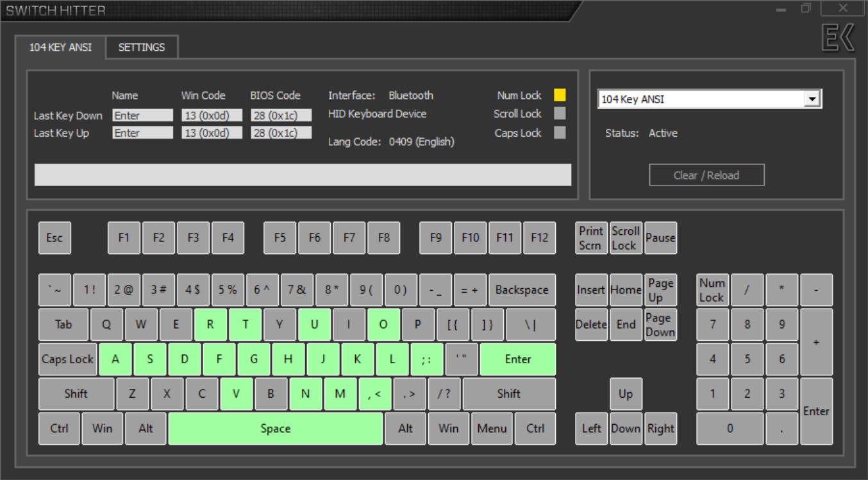Click the Scroll Lock key

(626, 238)
